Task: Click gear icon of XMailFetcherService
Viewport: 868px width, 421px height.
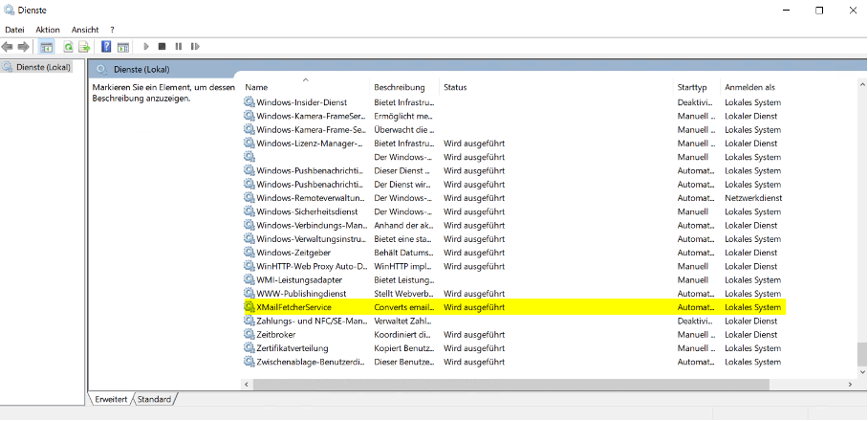Action: click(250, 307)
